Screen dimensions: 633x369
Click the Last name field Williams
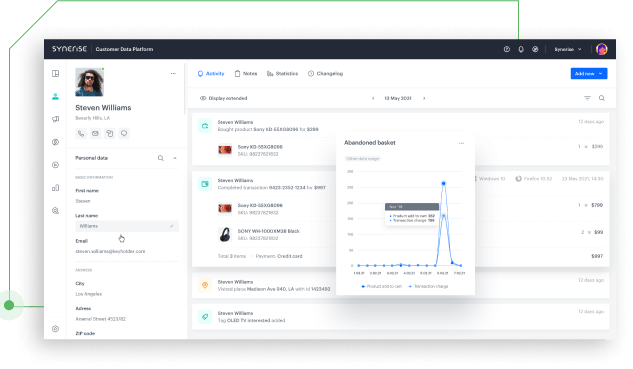coord(127,226)
